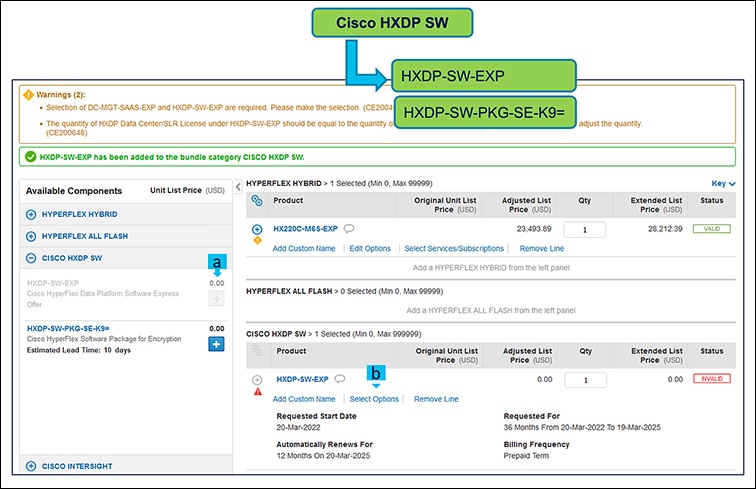This screenshot has height=489, width=756.
Task: Click the orange warning icon under HX220C-M6S-EXP
Action: coord(257,240)
